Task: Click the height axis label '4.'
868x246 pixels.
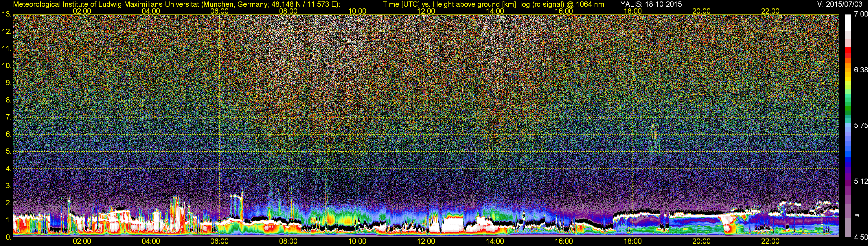Action: 8,169
